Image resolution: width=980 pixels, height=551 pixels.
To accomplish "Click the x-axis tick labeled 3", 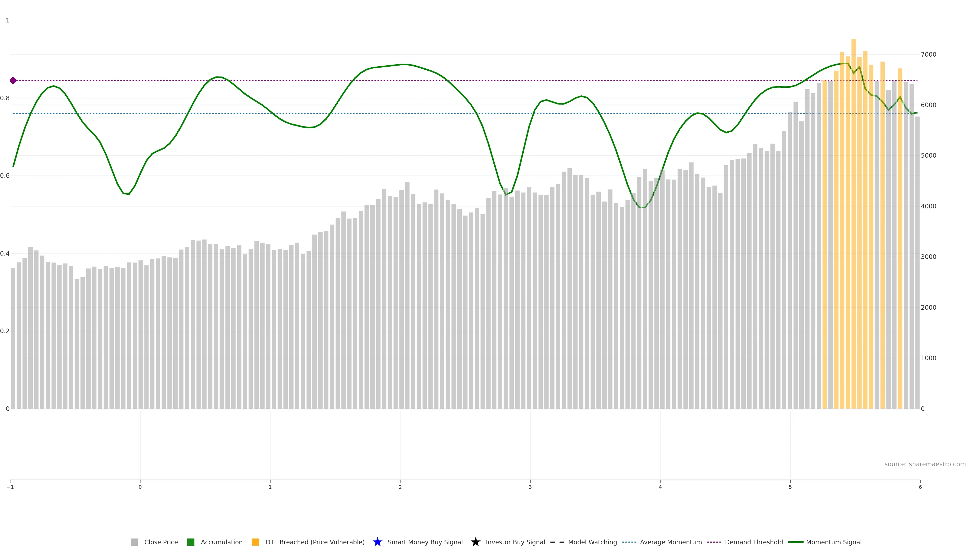I will (x=530, y=487).
